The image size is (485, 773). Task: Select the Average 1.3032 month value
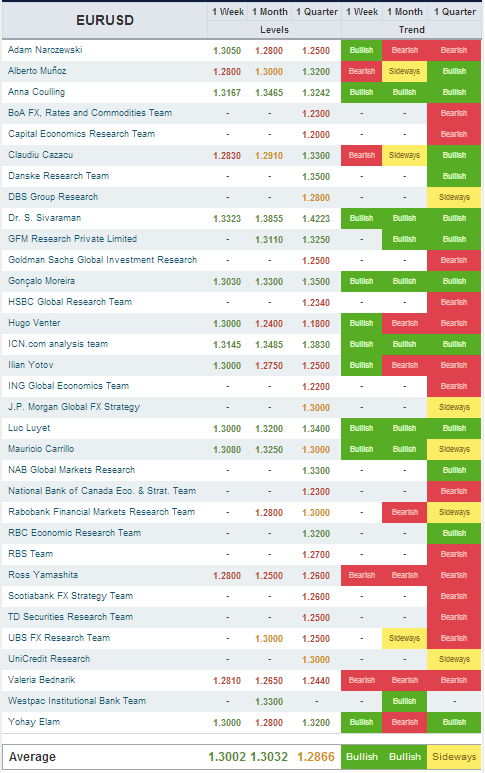269,757
